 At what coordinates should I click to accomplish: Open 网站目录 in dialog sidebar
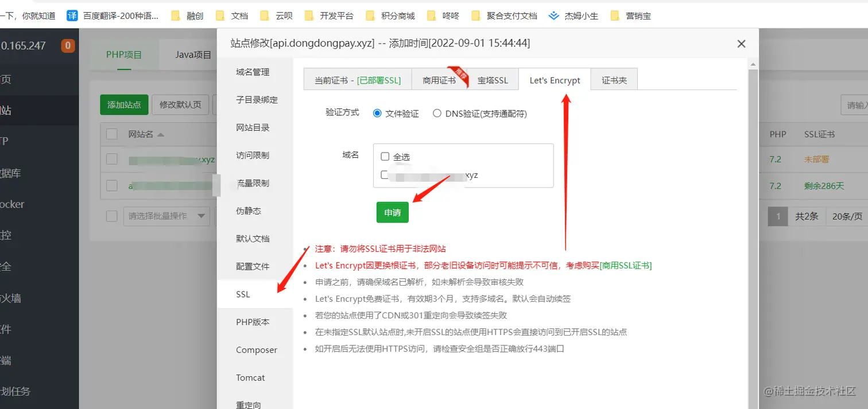pyautogui.click(x=253, y=127)
